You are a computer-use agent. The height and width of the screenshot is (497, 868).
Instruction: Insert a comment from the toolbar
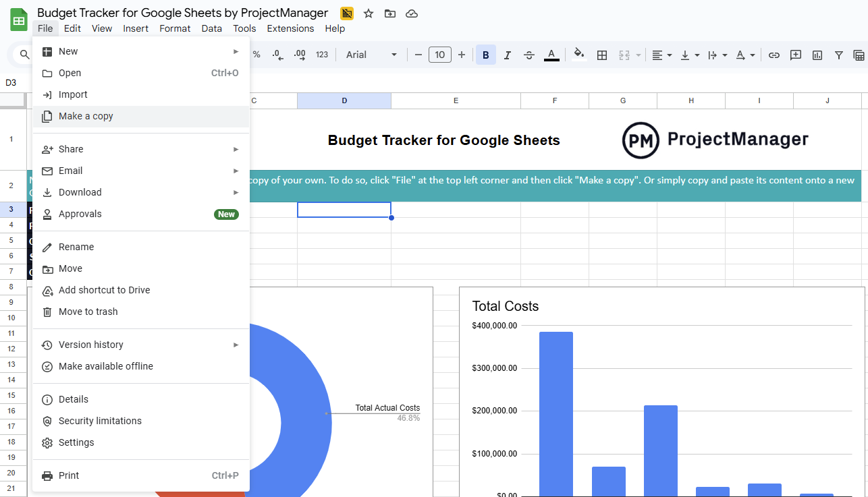click(796, 55)
